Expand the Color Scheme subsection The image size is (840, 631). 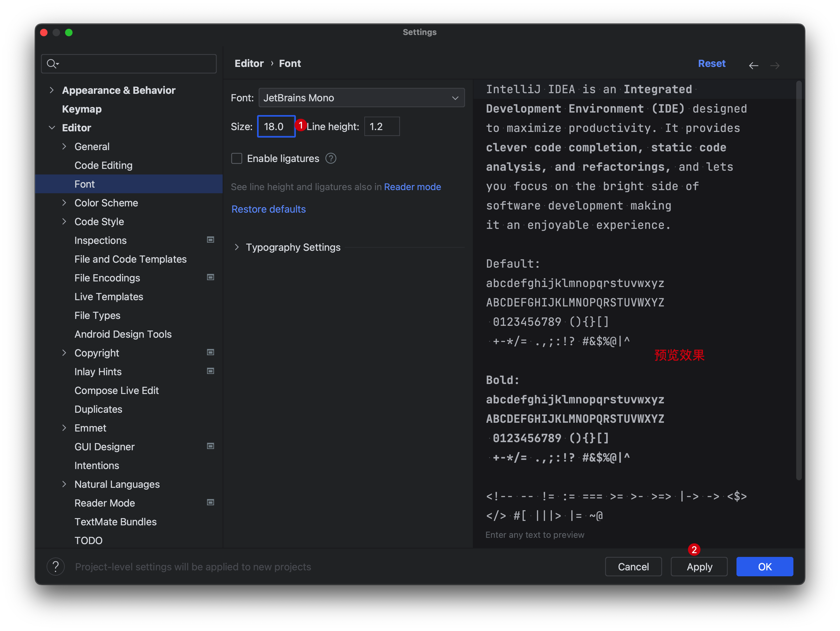pos(64,203)
